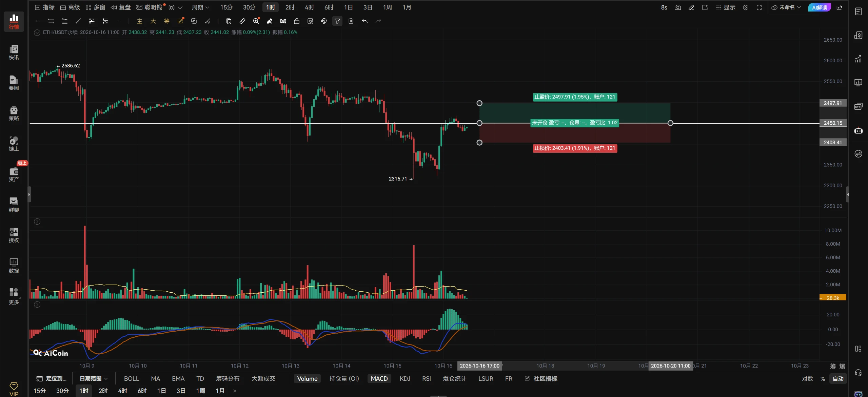Toggle the BOLL indicator
868x397 pixels.
tap(132, 378)
